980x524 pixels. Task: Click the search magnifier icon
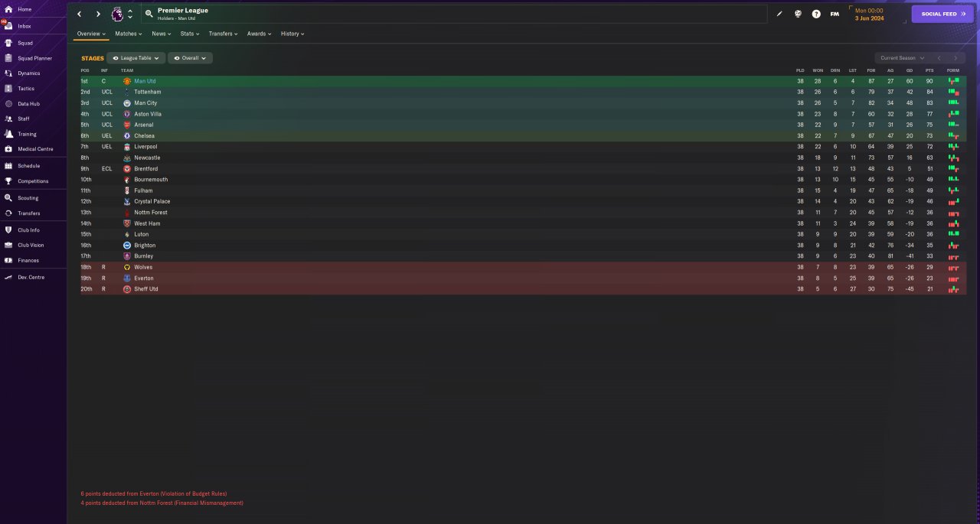(x=149, y=14)
